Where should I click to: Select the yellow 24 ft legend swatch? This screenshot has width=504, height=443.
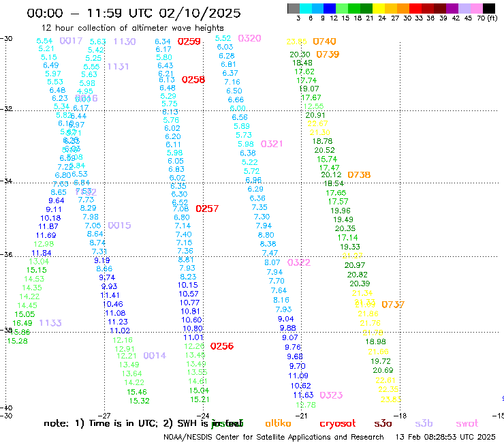378,8
